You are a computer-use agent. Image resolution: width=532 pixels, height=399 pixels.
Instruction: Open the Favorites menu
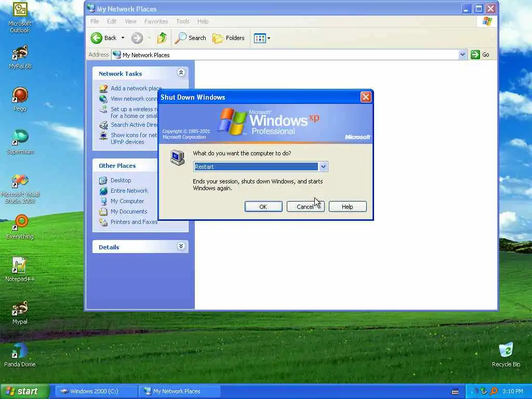(x=156, y=21)
